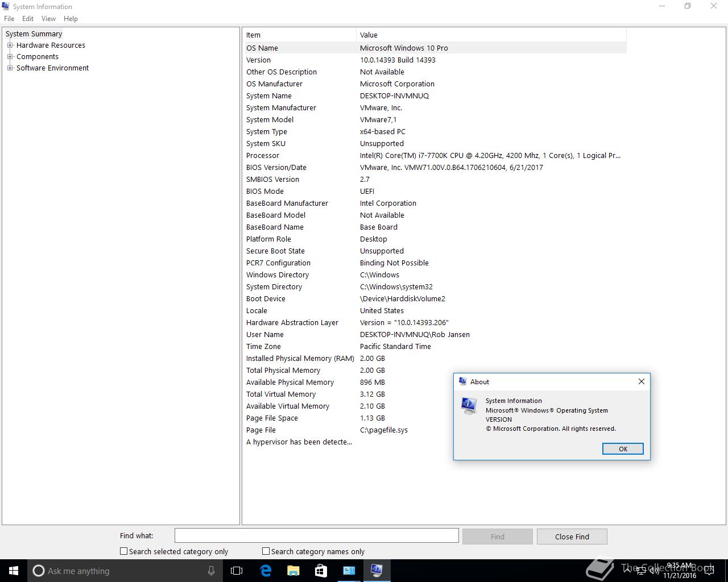Enable Search selected category only

123,551
